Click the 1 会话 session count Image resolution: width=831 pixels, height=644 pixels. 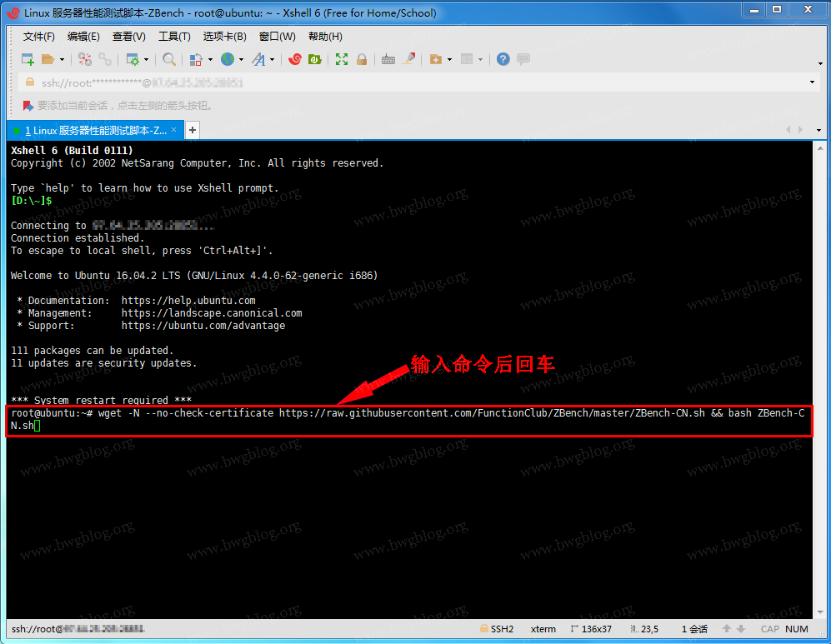point(694,629)
